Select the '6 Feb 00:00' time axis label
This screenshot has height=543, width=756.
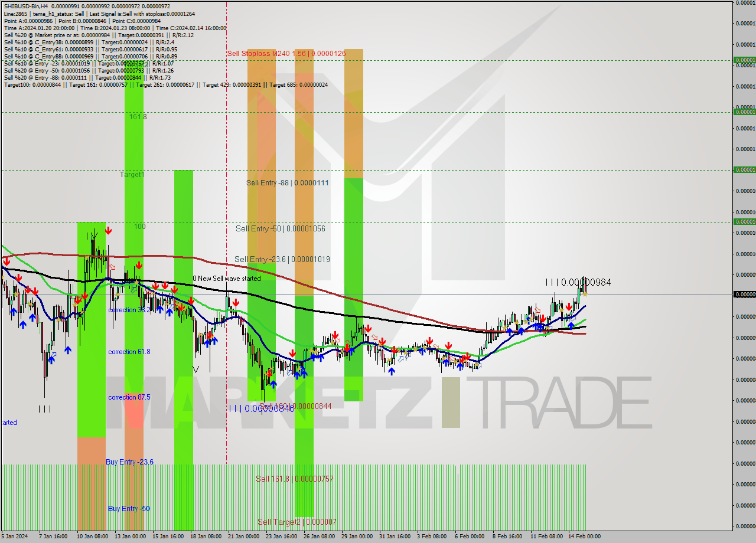[470, 537]
